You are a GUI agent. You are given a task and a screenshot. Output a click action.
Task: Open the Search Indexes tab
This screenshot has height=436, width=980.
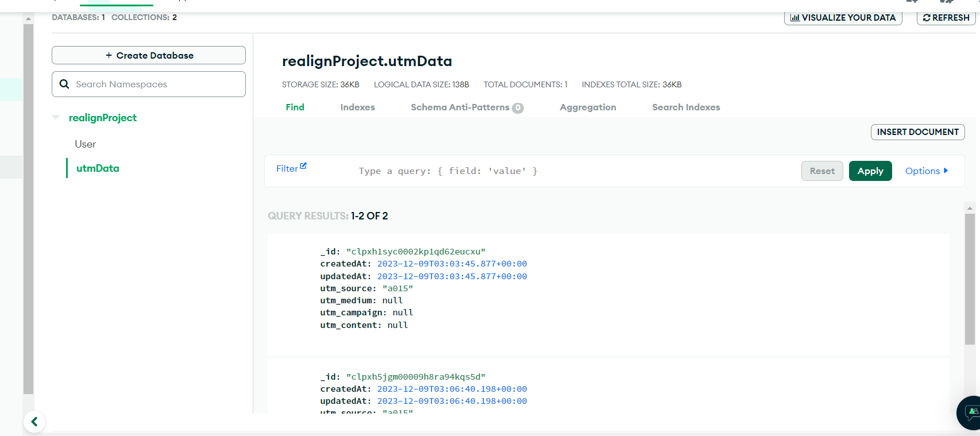tap(686, 107)
